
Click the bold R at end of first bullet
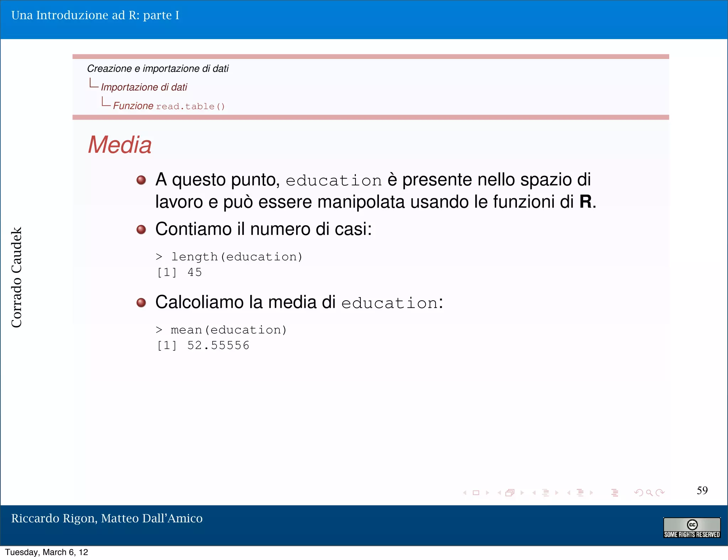(585, 202)
